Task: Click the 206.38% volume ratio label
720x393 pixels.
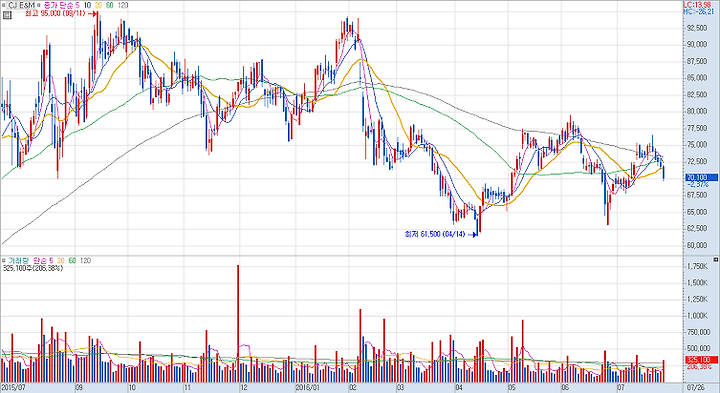Action: (699, 367)
